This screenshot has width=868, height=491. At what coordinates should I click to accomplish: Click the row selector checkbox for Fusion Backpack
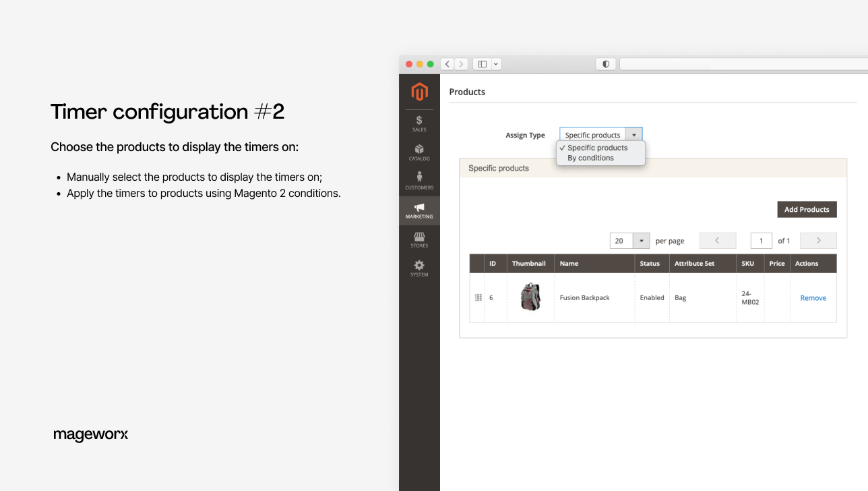tap(477, 297)
